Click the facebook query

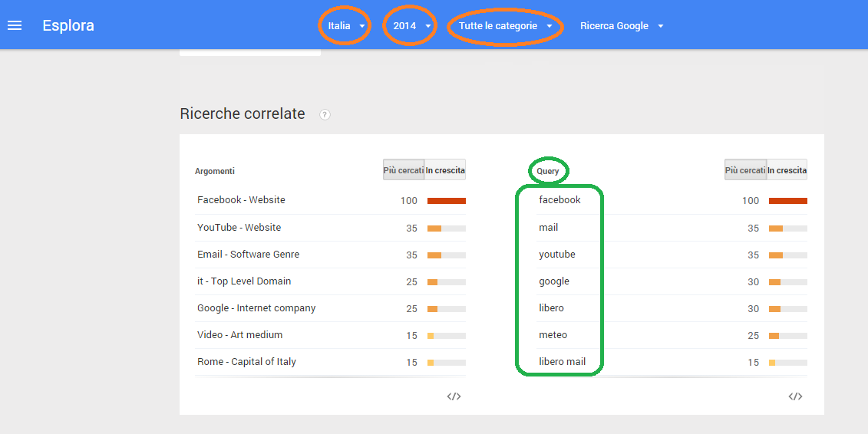click(x=559, y=200)
